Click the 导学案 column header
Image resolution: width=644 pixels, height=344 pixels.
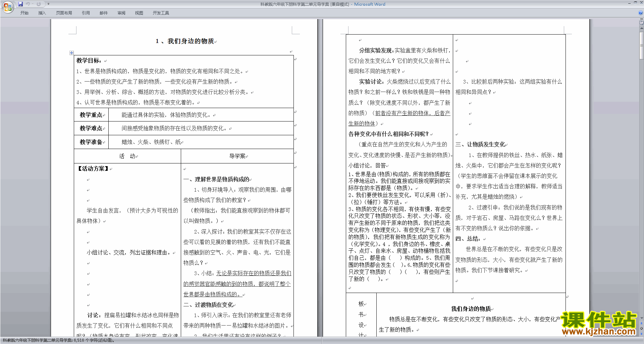(x=237, y=156)
